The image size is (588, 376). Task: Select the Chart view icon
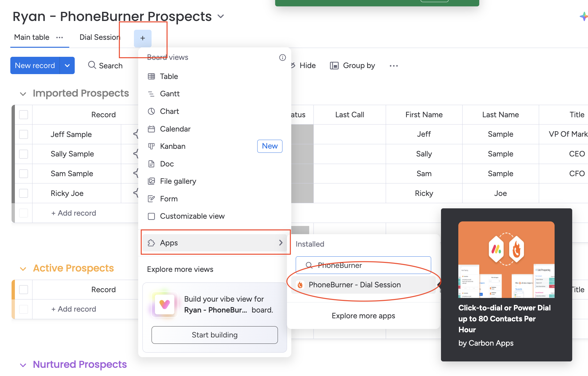coord(151,111)
